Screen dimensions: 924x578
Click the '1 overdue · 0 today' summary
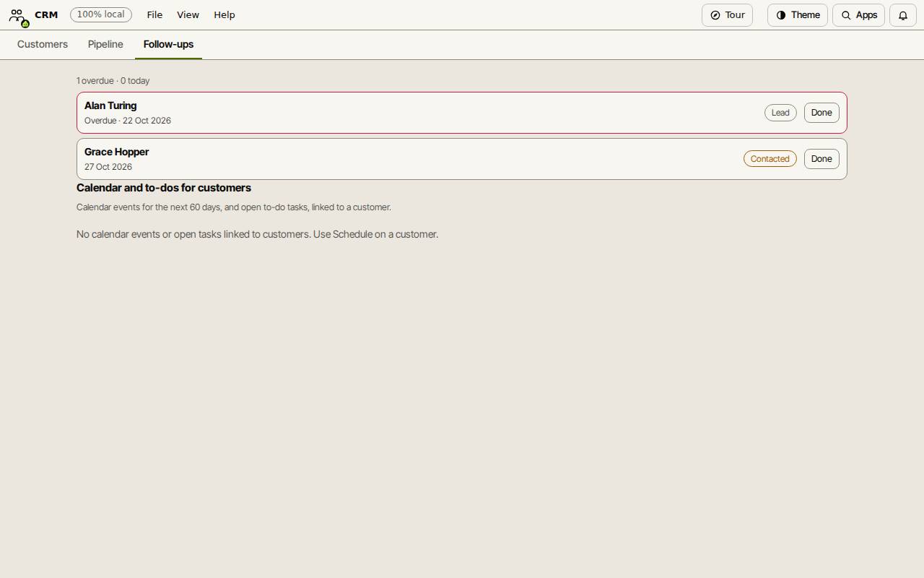point(113,81)
